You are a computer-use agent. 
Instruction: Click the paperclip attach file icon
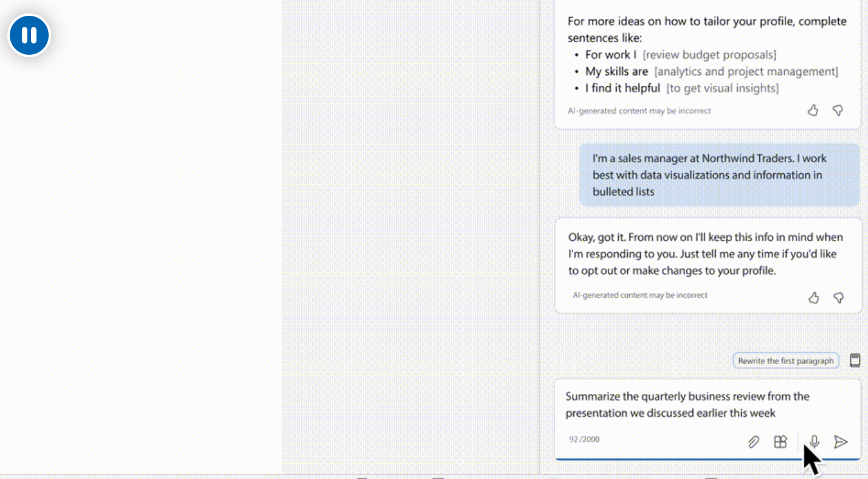point(753,442)
